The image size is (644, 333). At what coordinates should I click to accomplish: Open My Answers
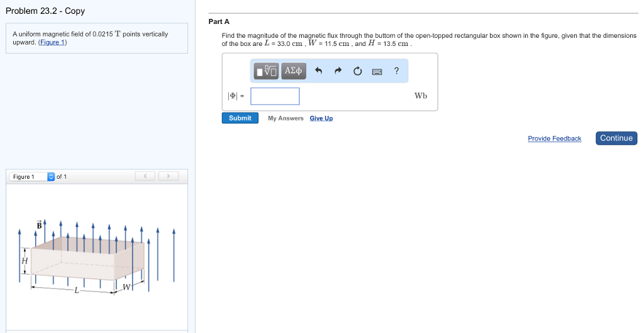pyautogui.click(x=286, y=118)
